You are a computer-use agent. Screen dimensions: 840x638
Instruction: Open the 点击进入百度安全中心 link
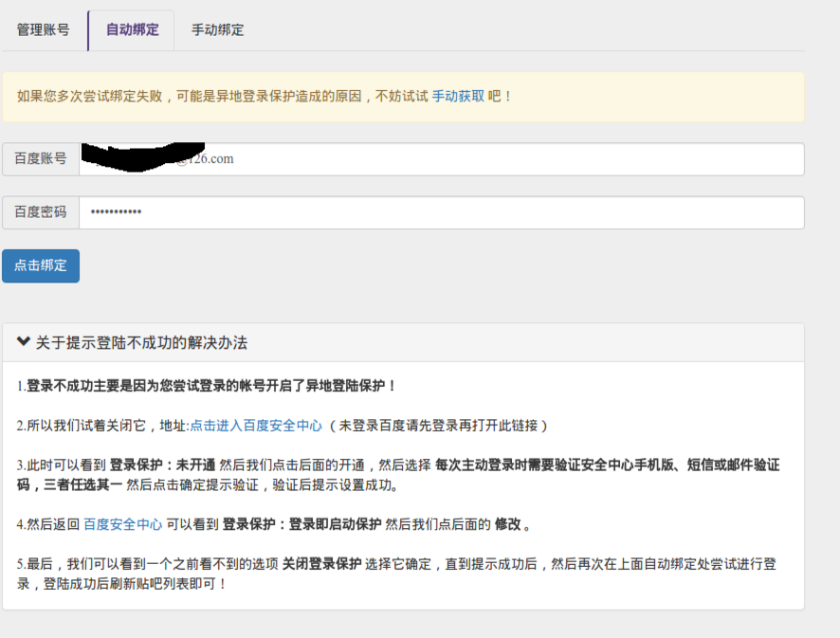pyautogui.click(x=256, y=426)
